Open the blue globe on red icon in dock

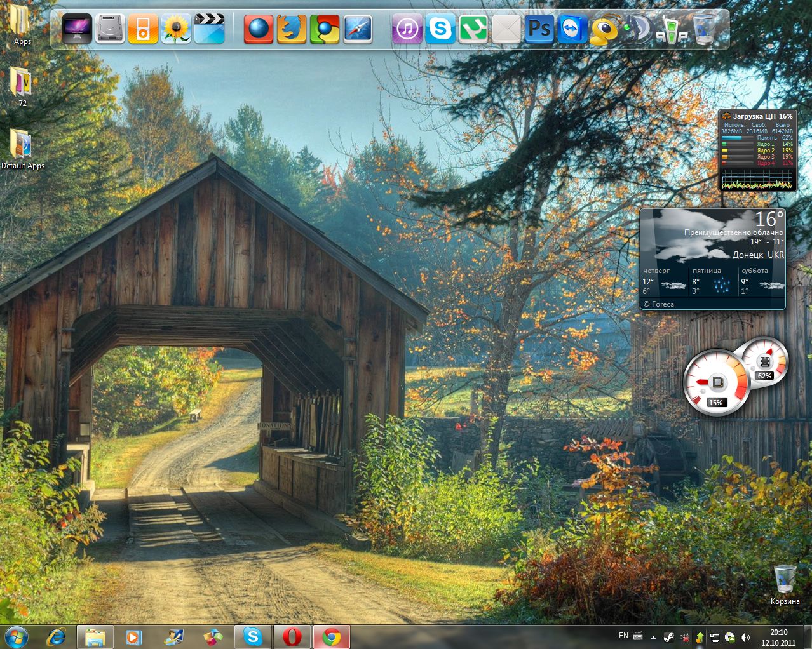click(x=259, y=29)
